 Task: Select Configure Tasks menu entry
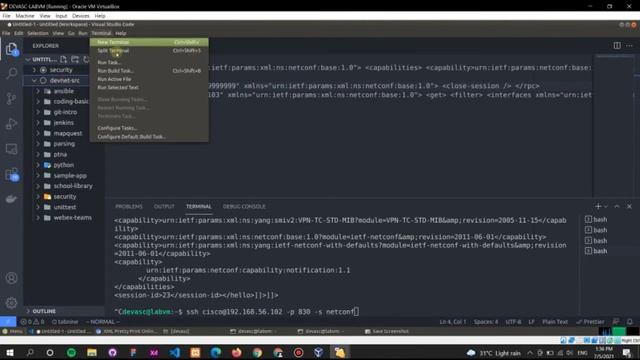point(149,128)
